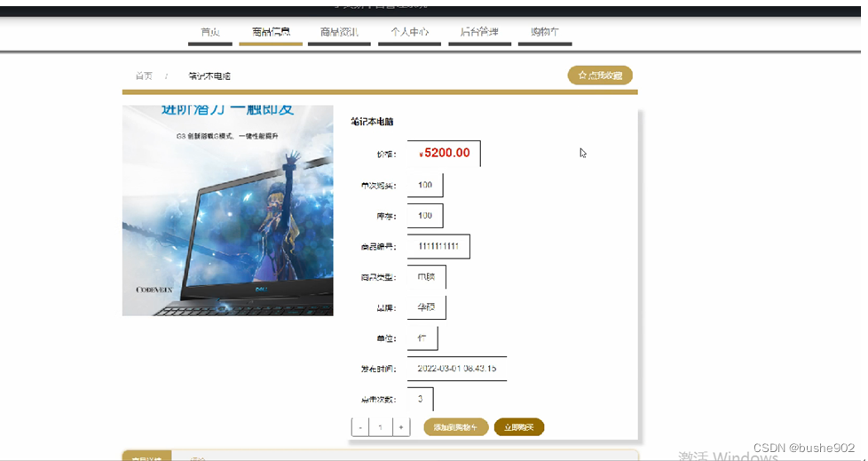Open the 个人中心 navigation tab

[x=410, y=33]
